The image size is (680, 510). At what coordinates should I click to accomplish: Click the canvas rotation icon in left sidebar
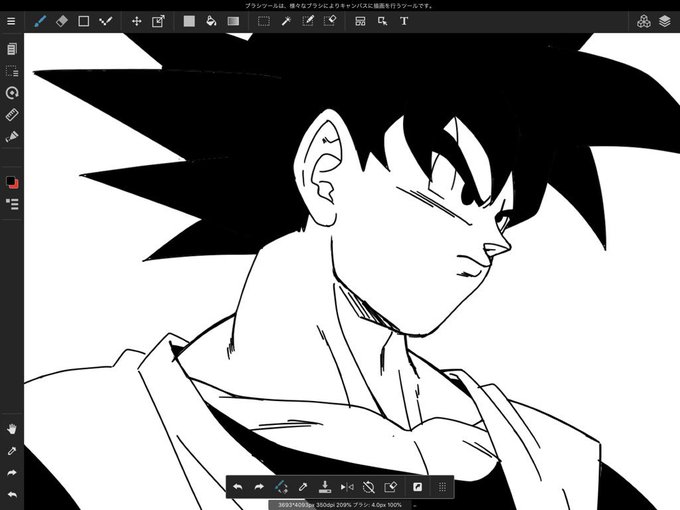12,93
